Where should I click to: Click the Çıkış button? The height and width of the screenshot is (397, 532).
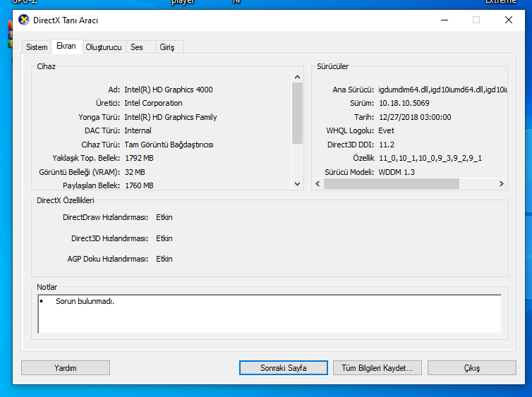click(471, 368)
